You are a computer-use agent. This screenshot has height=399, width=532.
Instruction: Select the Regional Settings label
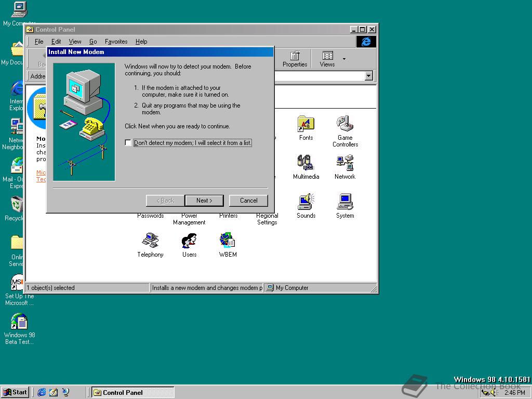pos(267,219)
